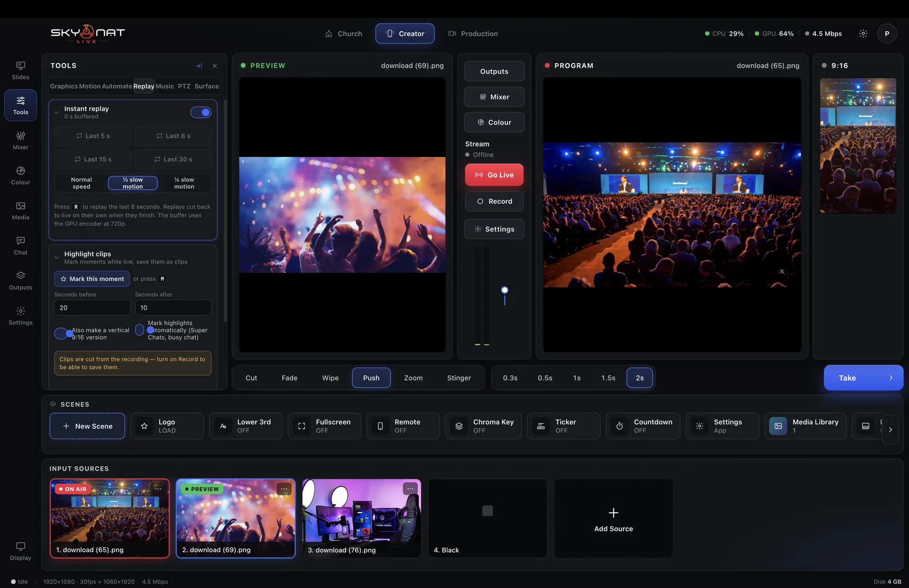Switch to Church mode
The height and width of the screenshot is (588, 909).
click(344, 34)
